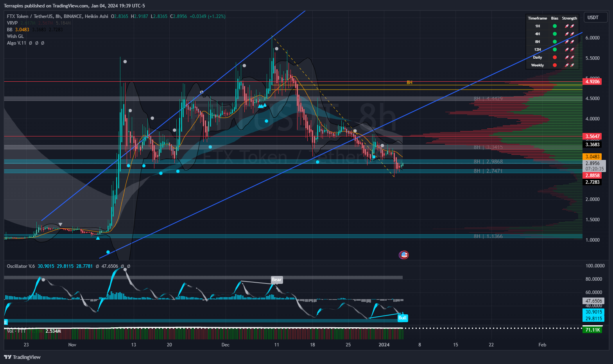The height and width of the screenshot is (364, 613).
Task: Click the 8H | 2.7471 level label
Action: coord(488,171)
